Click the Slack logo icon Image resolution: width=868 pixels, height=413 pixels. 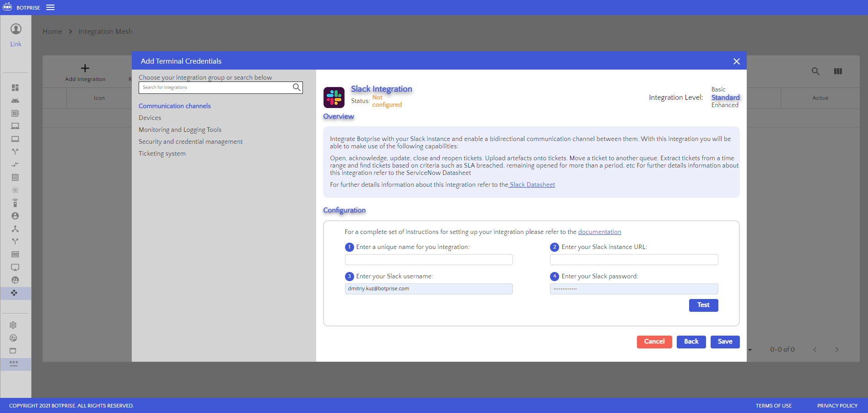click(334, 97)
